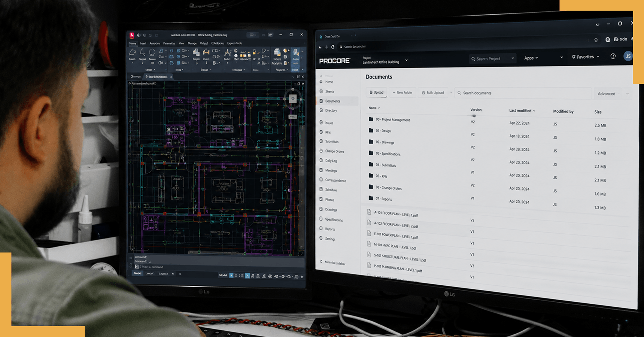Open Daily Log in the Procore sidebar
This screenshot has height=337, width=644.
(328, 161)
